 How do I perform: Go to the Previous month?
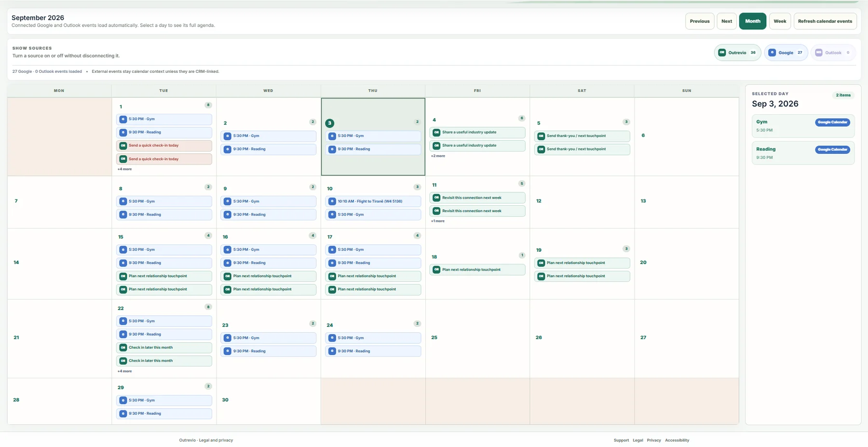(x=699, y=21)
